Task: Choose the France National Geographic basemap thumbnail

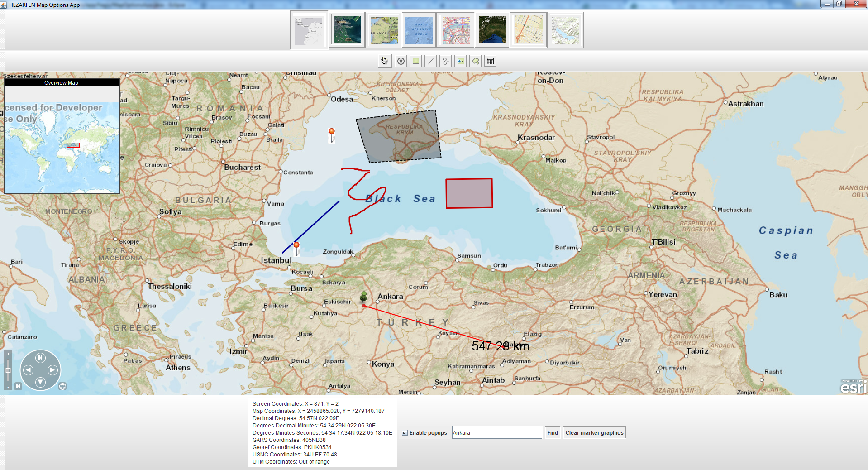Action: (x=384, y=30)
